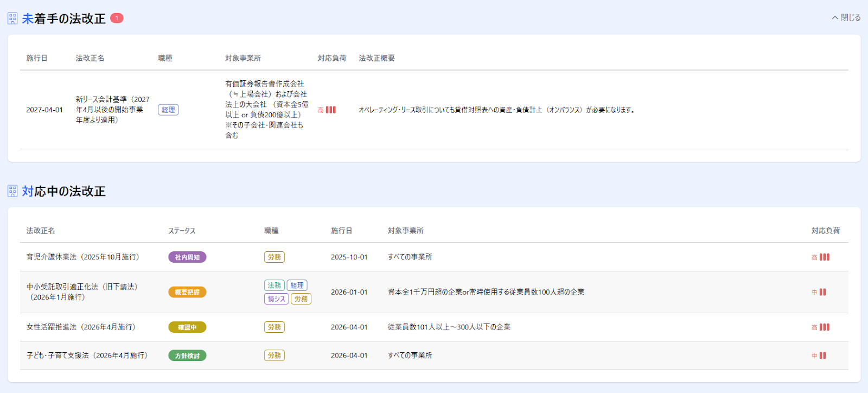The height and width of the screenshot is (393, 868).
Task: Click the 経理 tag in 中小受託取引適正化法 row
Action: pos(297,286)
